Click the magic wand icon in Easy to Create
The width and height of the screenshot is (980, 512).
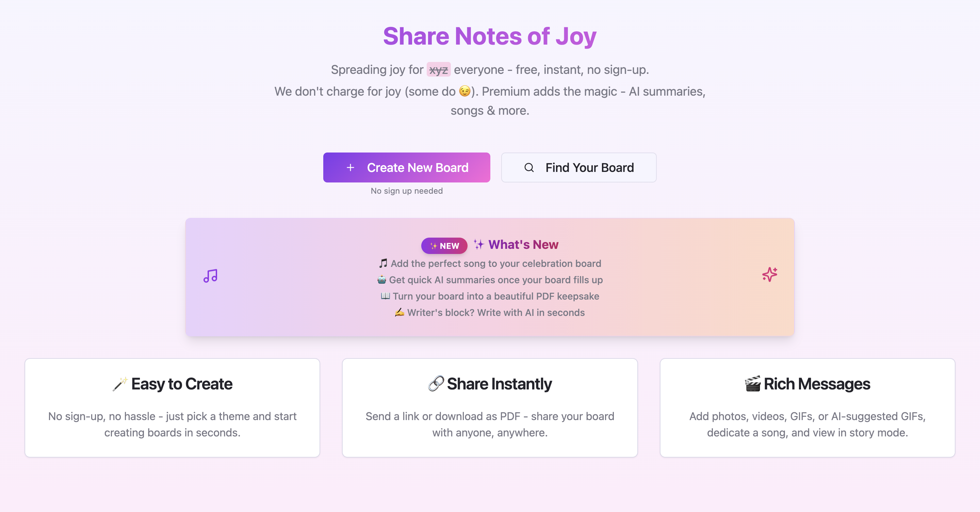(120, 383)
